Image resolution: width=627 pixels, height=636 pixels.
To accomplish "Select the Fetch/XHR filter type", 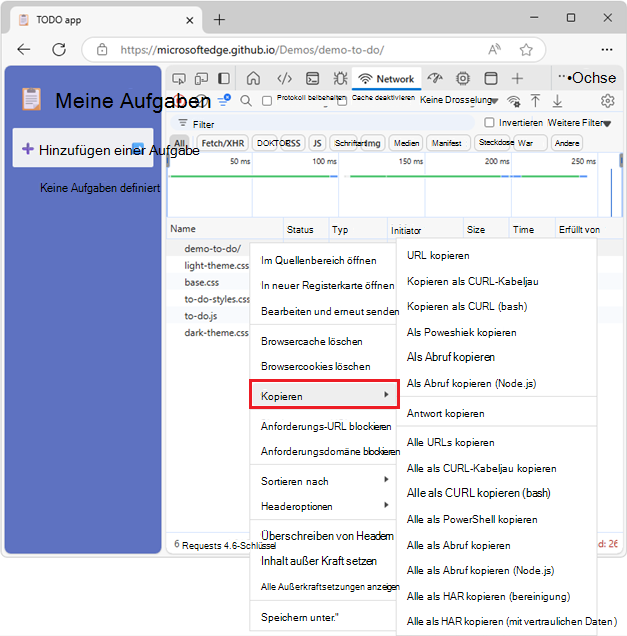I will point(223,143).
